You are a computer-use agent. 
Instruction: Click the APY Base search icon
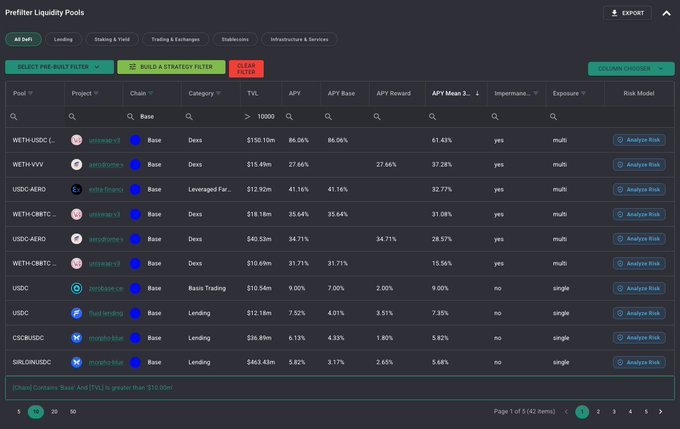pyautogui.click(x=328, y=117)
